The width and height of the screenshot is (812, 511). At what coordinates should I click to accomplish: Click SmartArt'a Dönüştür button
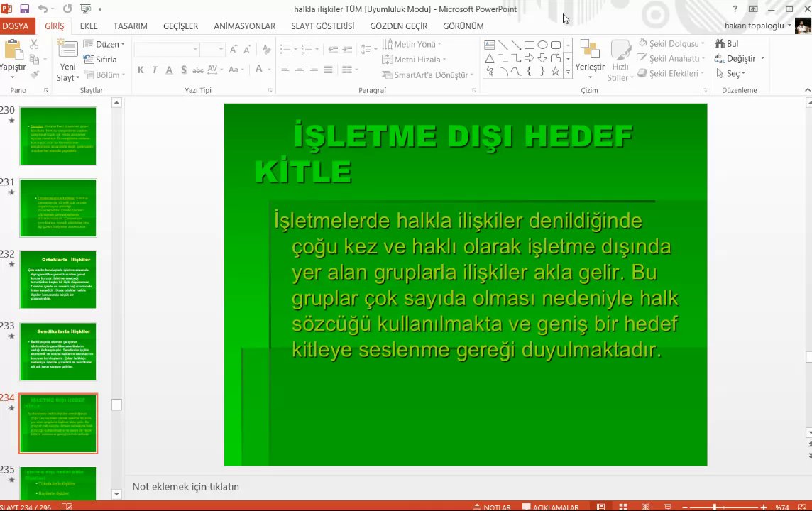click(x=428, y=75)
